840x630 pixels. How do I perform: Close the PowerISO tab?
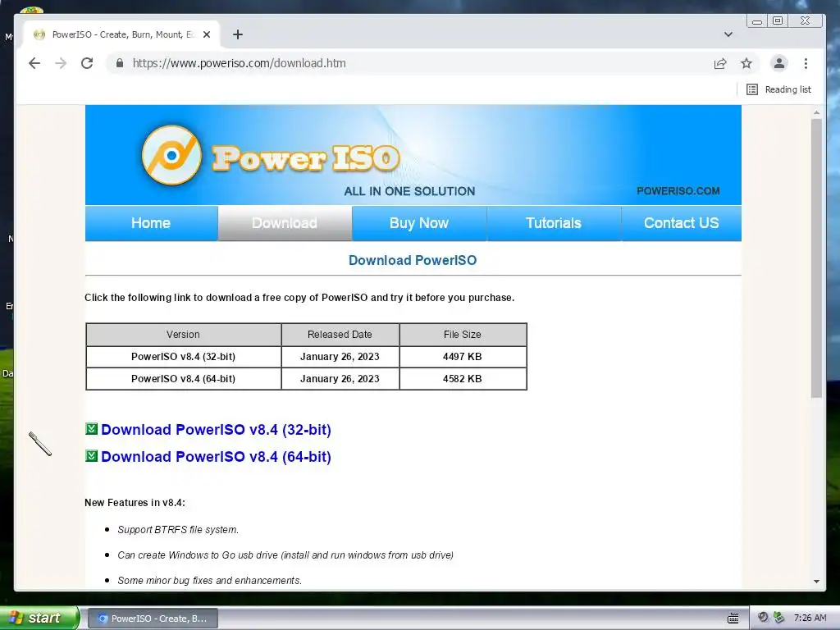[207, 34]
